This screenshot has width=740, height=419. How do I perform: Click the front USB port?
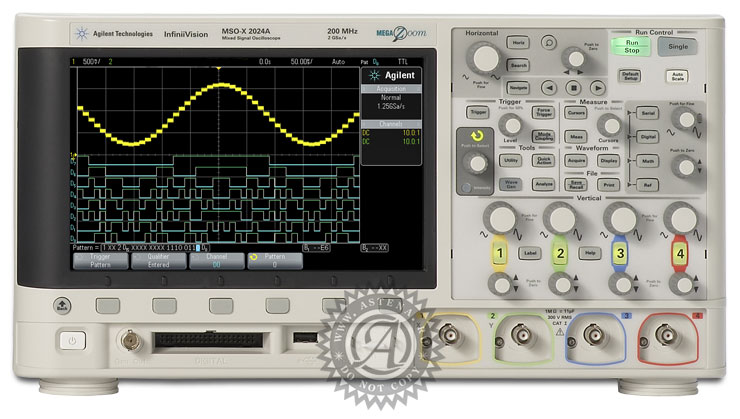[x=305, y=337]
